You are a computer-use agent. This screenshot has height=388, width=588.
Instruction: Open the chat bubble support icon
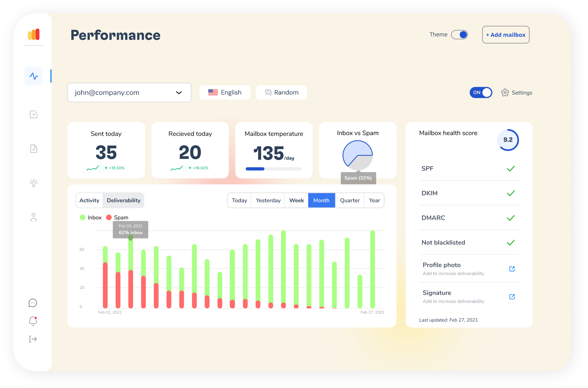[x=33, y=303]
